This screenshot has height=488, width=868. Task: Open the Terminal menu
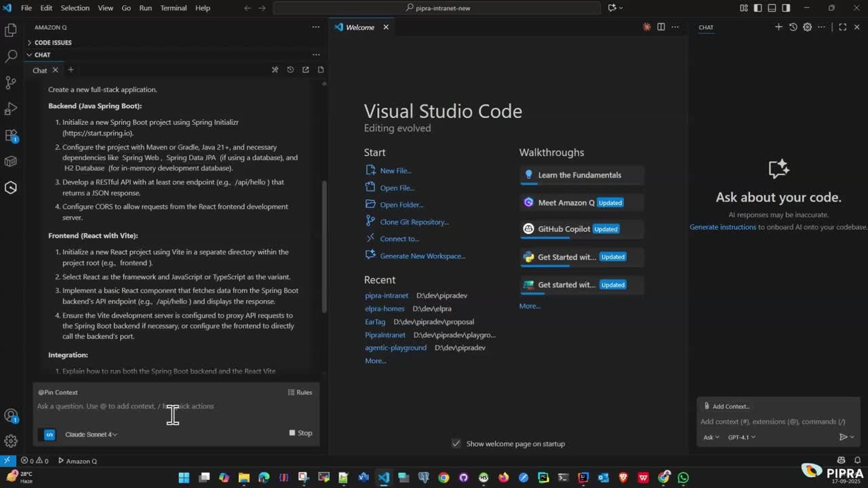click(x=173, y=8)
